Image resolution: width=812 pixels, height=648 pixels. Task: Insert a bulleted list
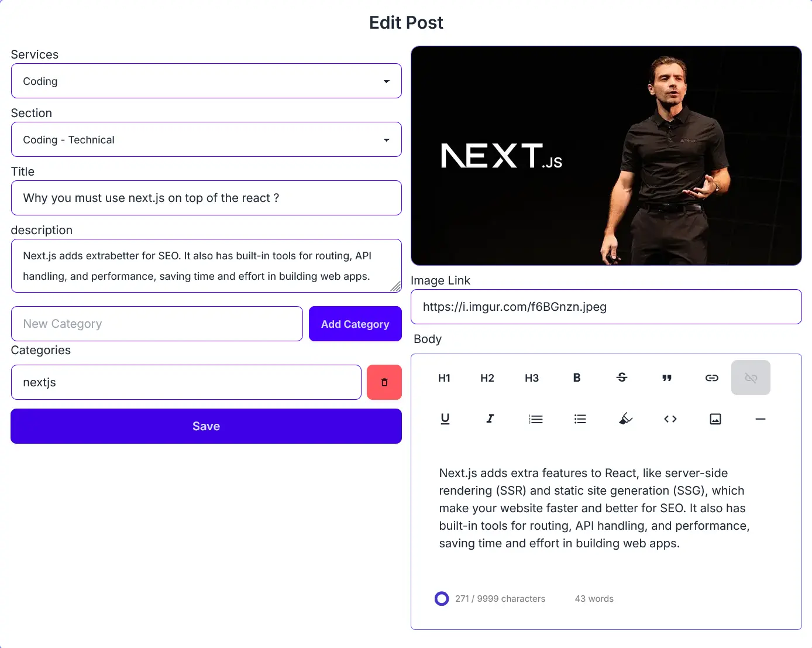(x=580, y=419)
